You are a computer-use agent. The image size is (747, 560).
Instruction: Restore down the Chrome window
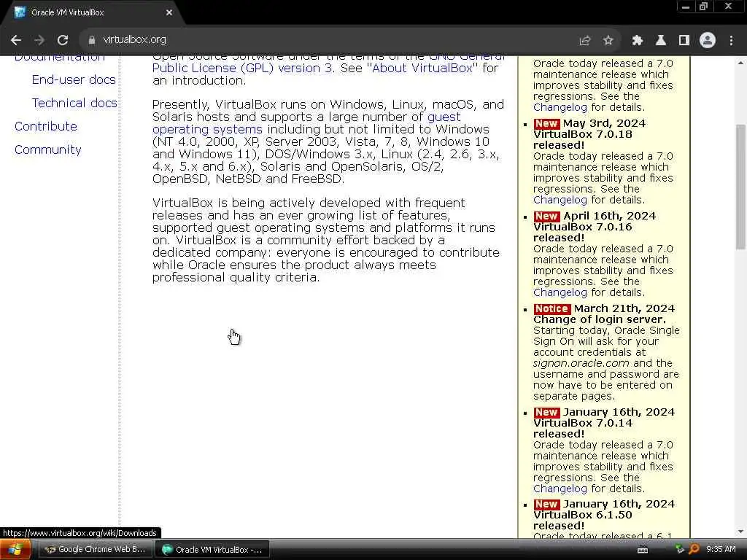pos(703,7)
